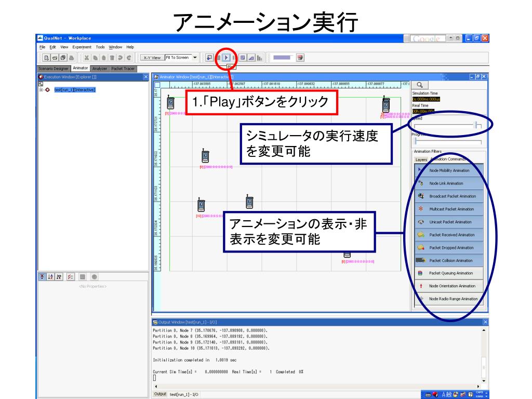Click Output Window horizontal scrollbar left arrow
Screen dimensions: 532x399
pyautogui.click(x=156, y=386)
